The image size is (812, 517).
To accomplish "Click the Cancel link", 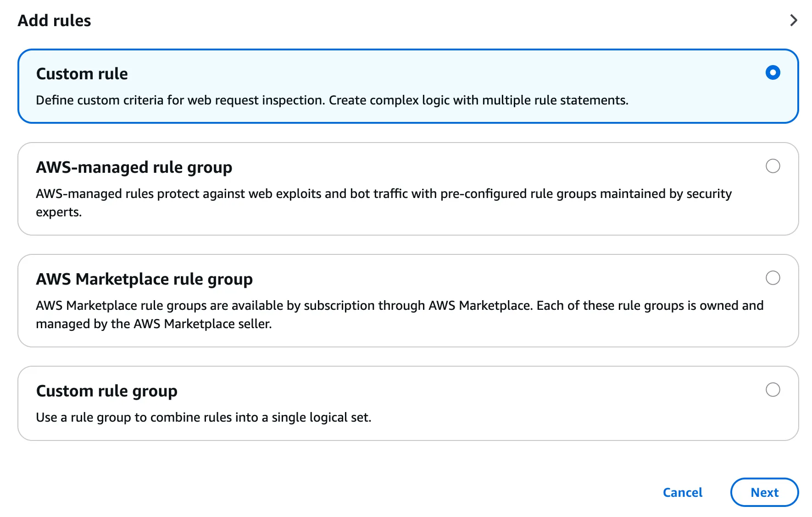I will (683, 492).
